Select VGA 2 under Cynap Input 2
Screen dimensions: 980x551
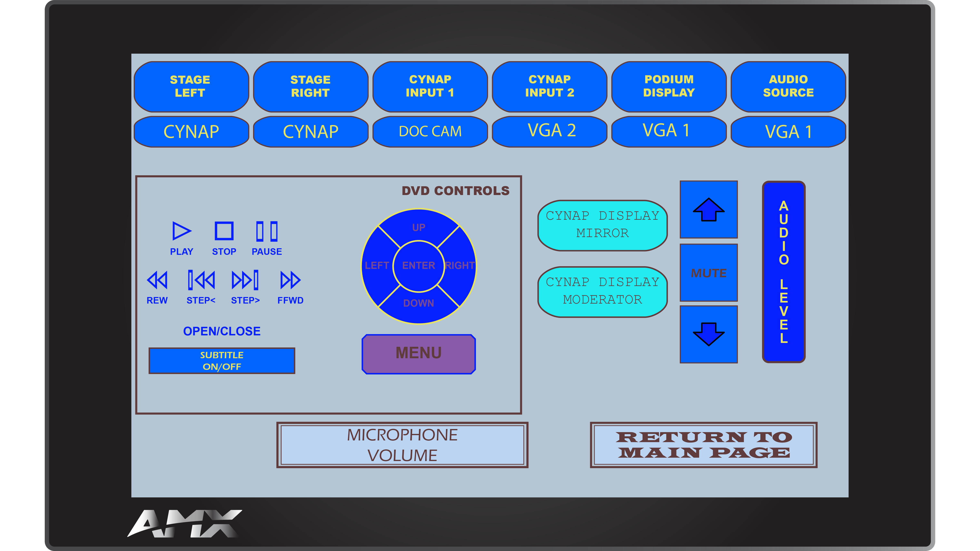[549, 132]
